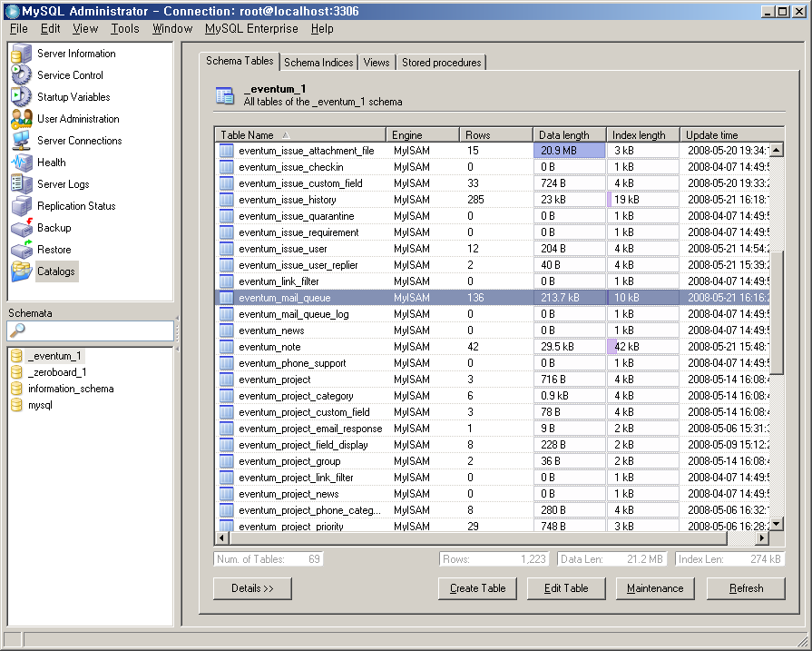The image size is (812, 651).
Task: Sort by Table Name column header
Action: 300,134
